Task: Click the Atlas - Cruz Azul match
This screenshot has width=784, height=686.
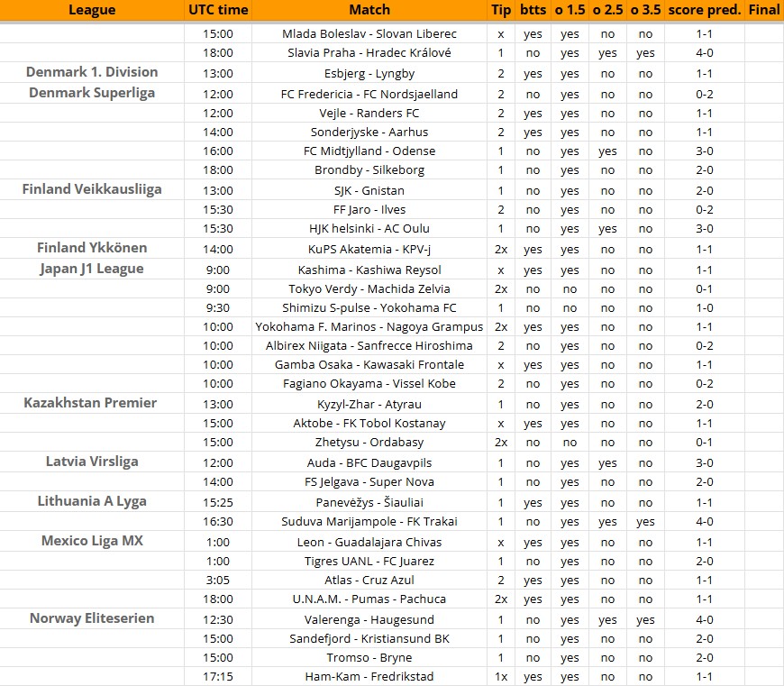Action: coord(369,581)
